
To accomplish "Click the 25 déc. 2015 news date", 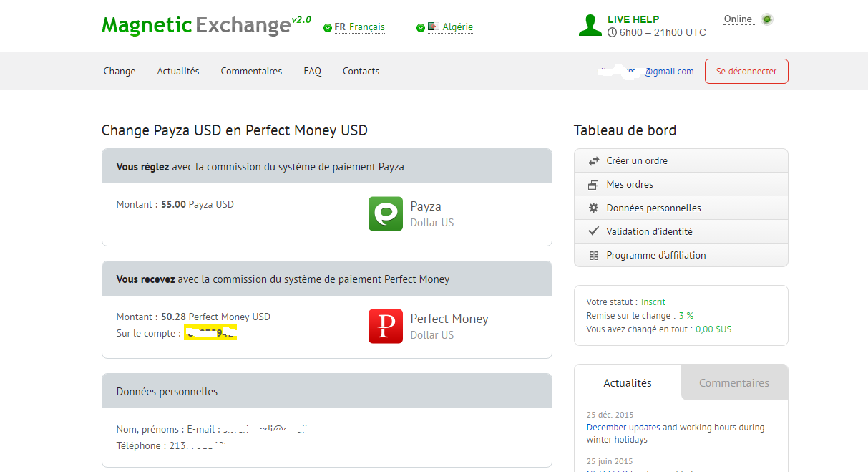I will coord(610,415).
